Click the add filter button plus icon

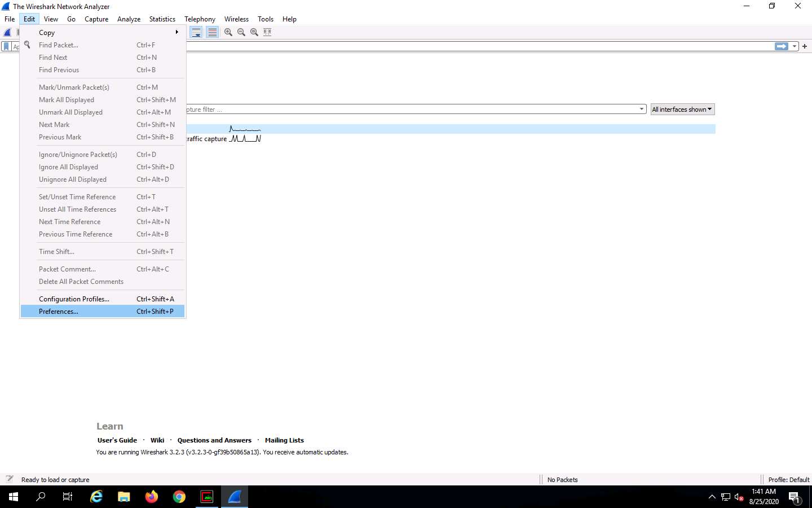[x=805, y=46]
